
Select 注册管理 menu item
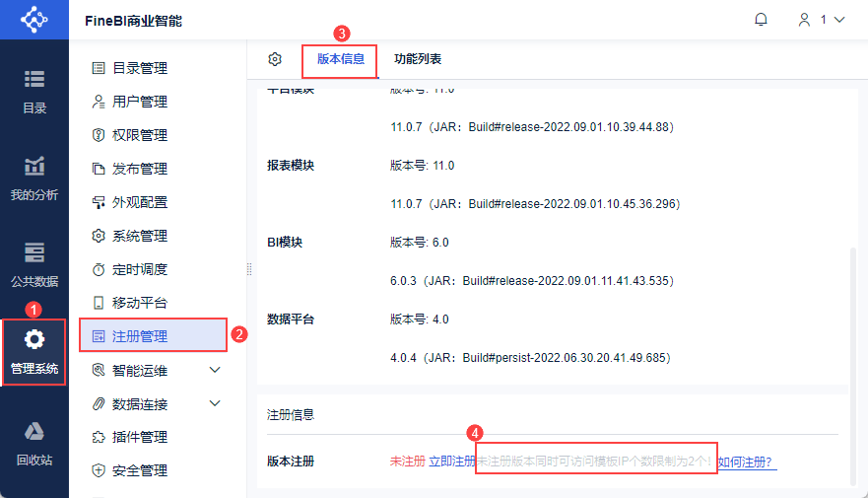154,336
